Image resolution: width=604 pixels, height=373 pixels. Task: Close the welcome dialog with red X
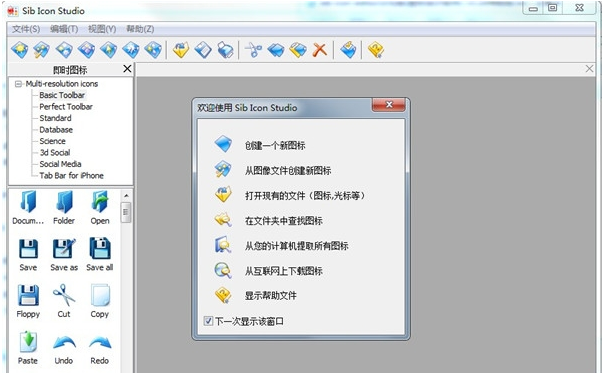389,105
